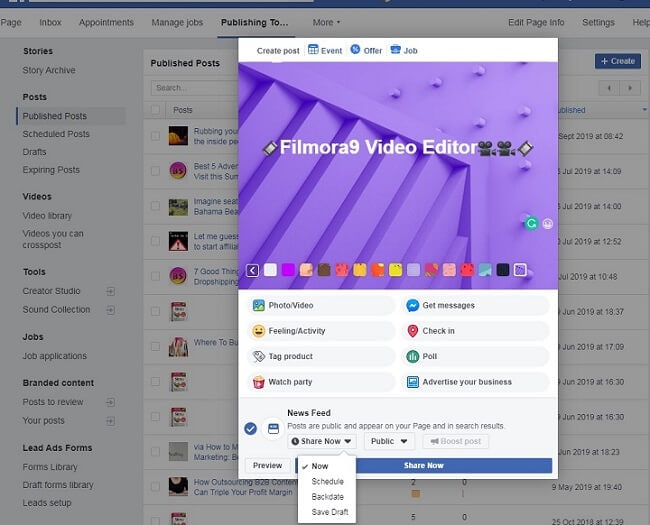This screenshot has height=525, width=650.
Task: Tick checkbox for 'Rubbing you' post row
Action: (x=155, y=136)
